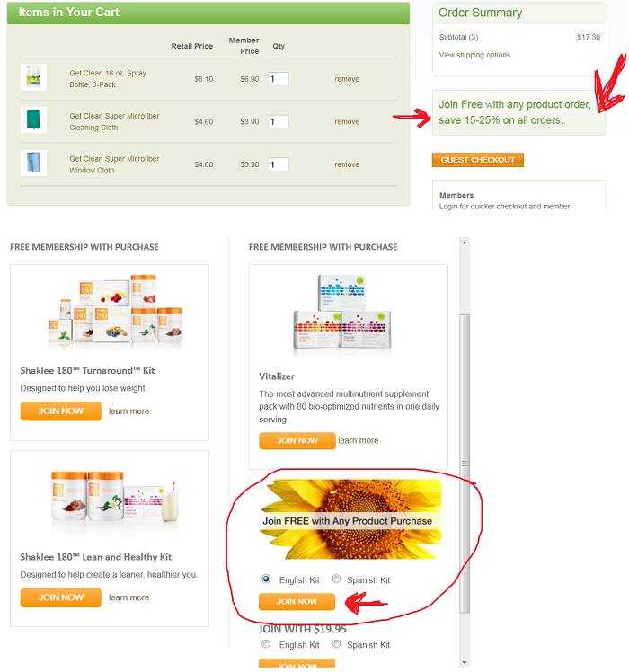Select English Kit radio for free join

266,579
